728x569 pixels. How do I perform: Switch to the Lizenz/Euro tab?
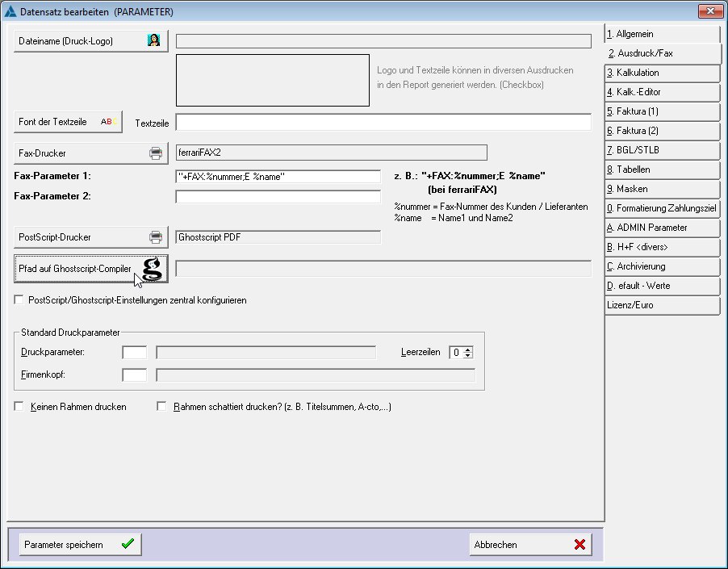tap(662, 305)
